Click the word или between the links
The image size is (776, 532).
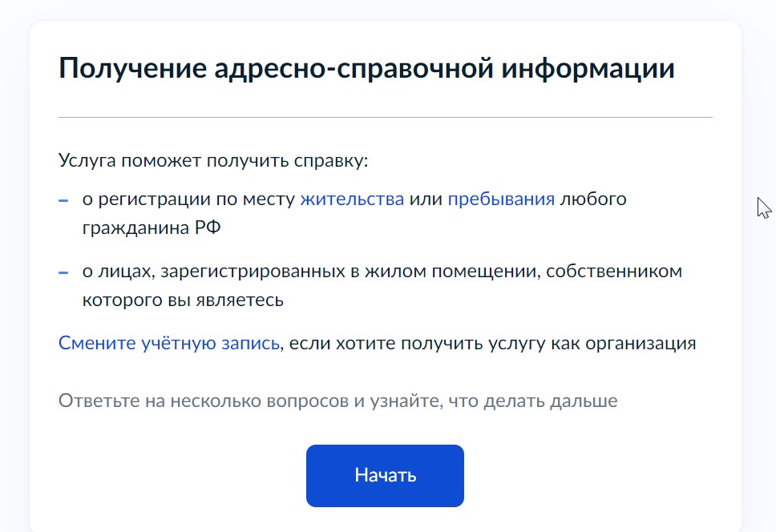[426, 199]
